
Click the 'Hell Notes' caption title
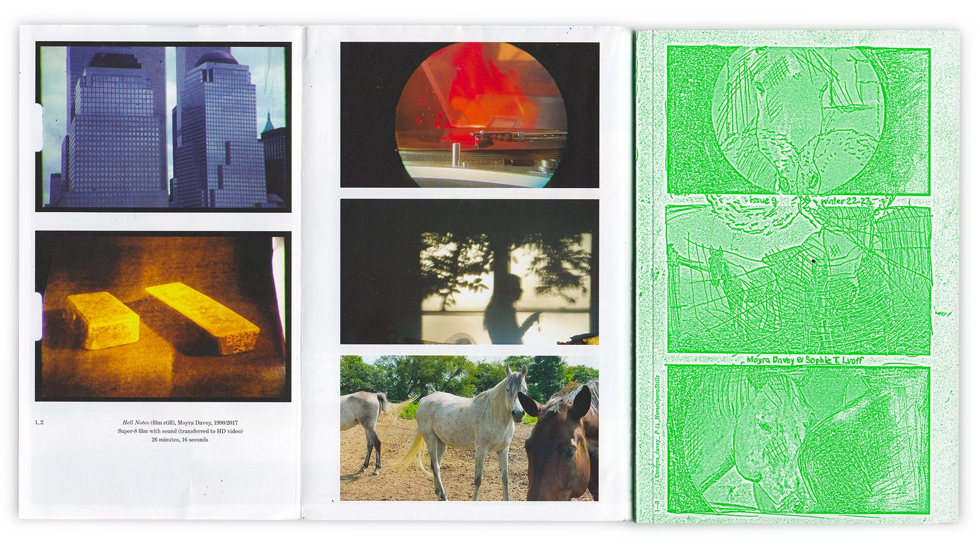136,422
